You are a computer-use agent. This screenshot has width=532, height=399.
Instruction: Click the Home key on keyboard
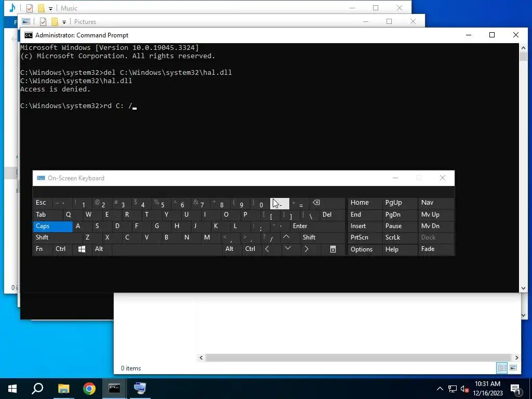(364, 203)
